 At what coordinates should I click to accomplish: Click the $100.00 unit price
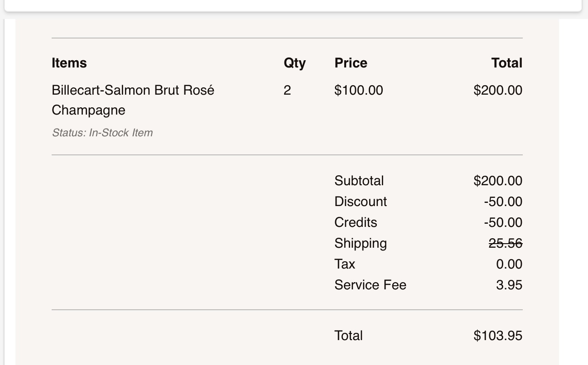coord(358,91)
